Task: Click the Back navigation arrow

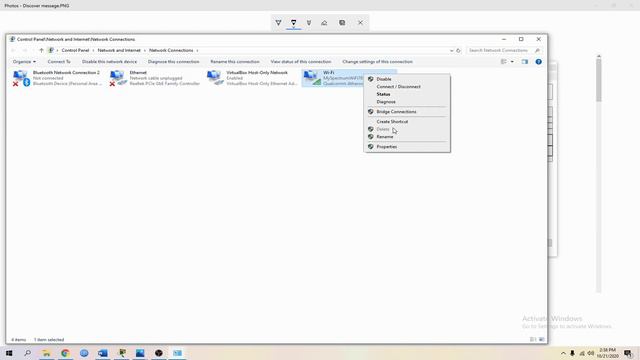Action: tap(13, 50)
